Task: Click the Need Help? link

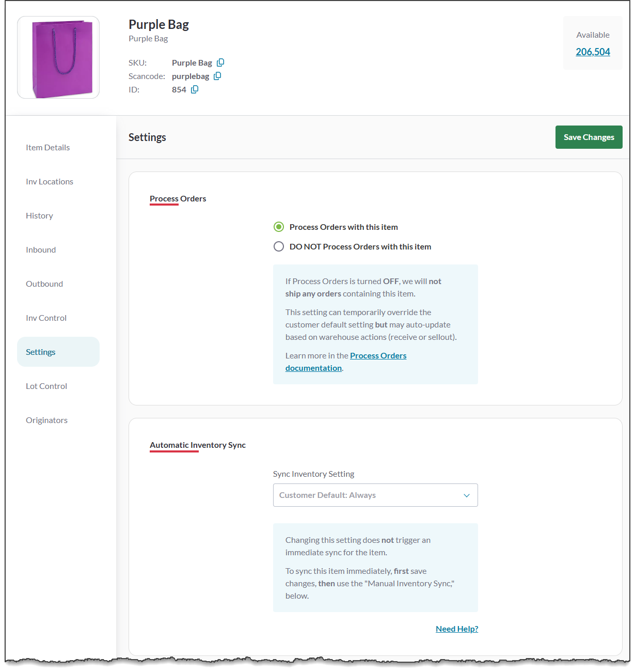Action: click(456, 629)
